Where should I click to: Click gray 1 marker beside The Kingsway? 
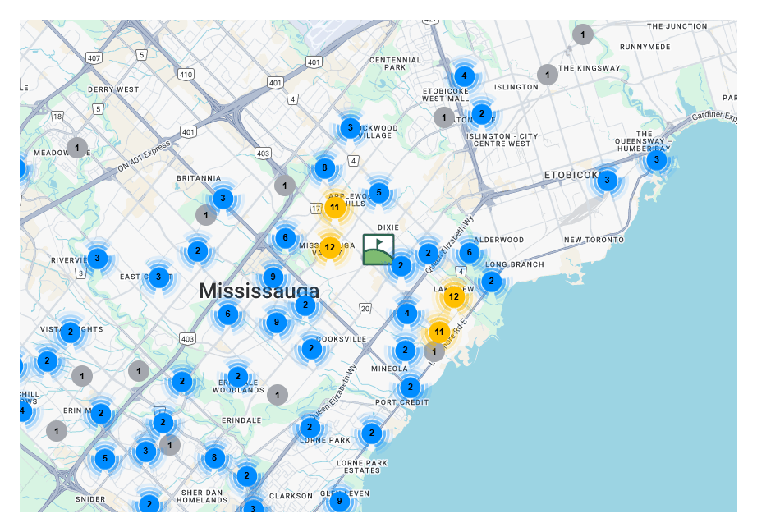coord(547,75)
